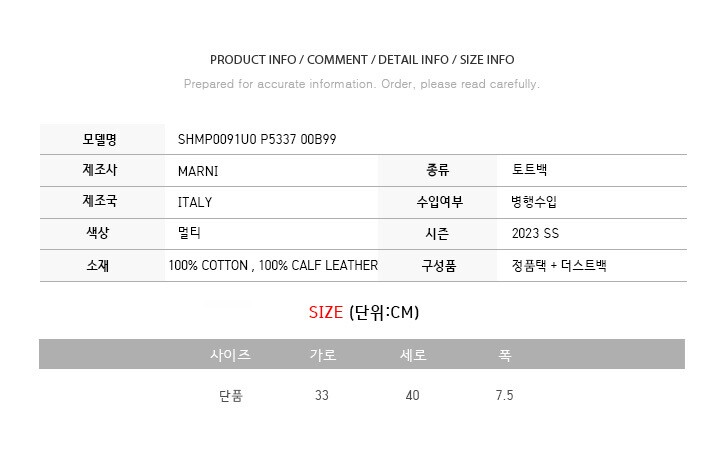Select the 단품 size row label
720x449 pixels.
(x=230, y=396)
